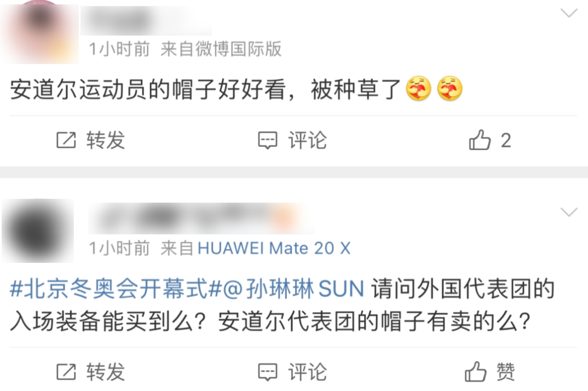Expand the first post's chevron options menu
This screenshot has width=588, height=391.
tap(569, 14)
